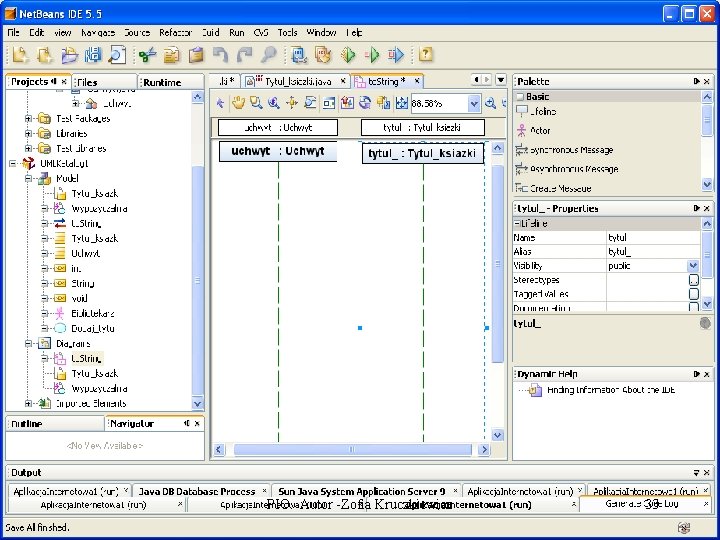
Task: Collapse the Model tree node
Action: point(29,178)
